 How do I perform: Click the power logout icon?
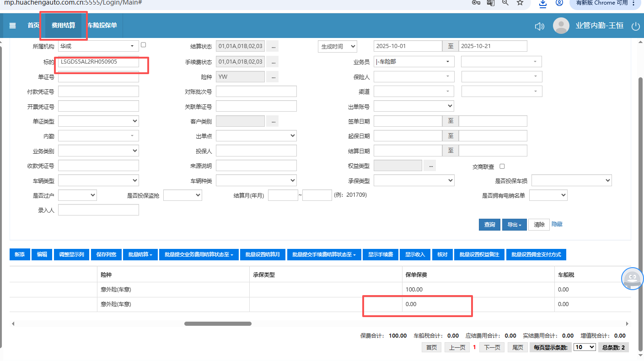[x=635, y=26]
